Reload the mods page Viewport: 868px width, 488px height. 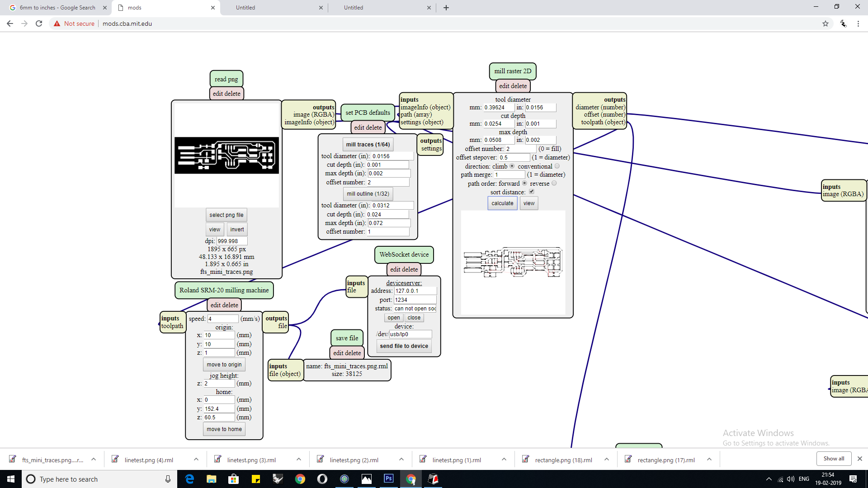[x=39, y=23]
